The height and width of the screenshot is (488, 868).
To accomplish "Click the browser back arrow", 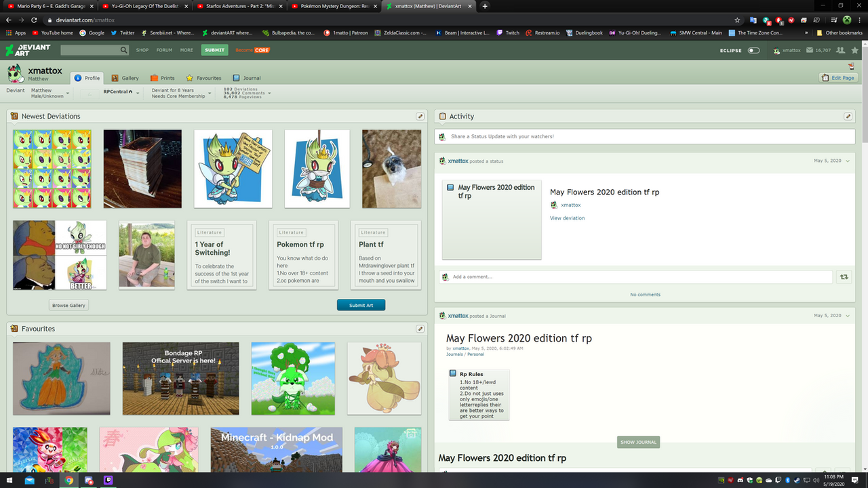I will 9,20.
